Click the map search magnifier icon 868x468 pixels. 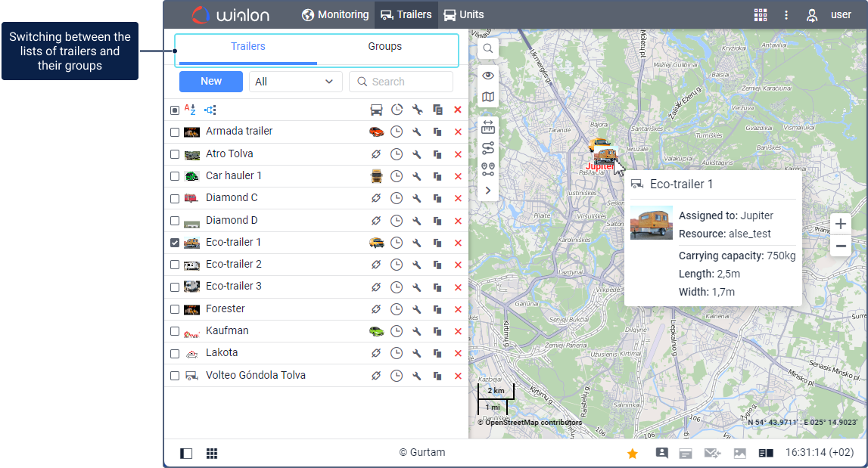tap(487, 48)
